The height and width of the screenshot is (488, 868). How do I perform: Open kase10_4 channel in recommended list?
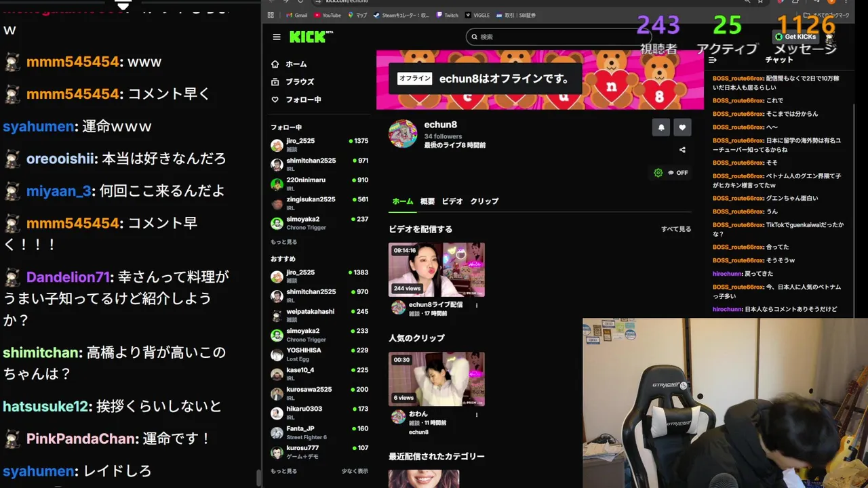(x=319, y=374)
